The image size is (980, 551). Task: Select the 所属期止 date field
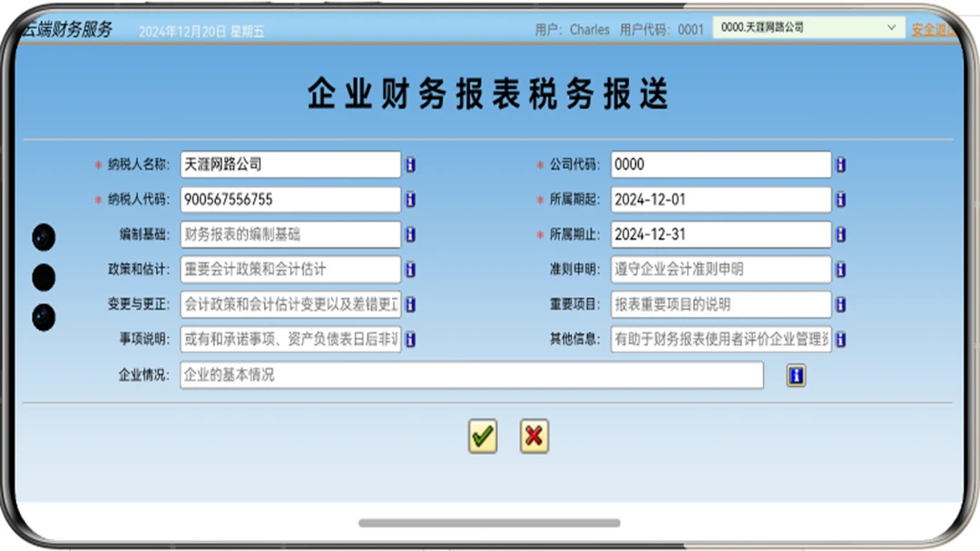coord(721,234)
